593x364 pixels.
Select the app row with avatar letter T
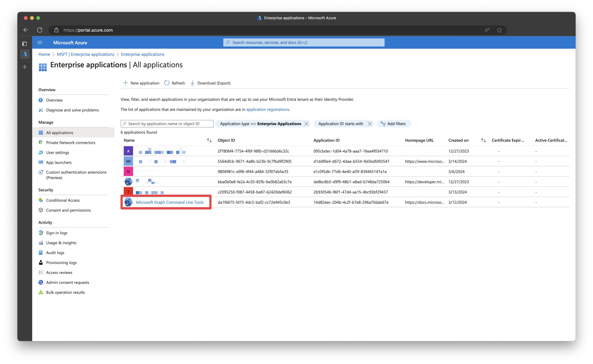[x=345, y=192]
